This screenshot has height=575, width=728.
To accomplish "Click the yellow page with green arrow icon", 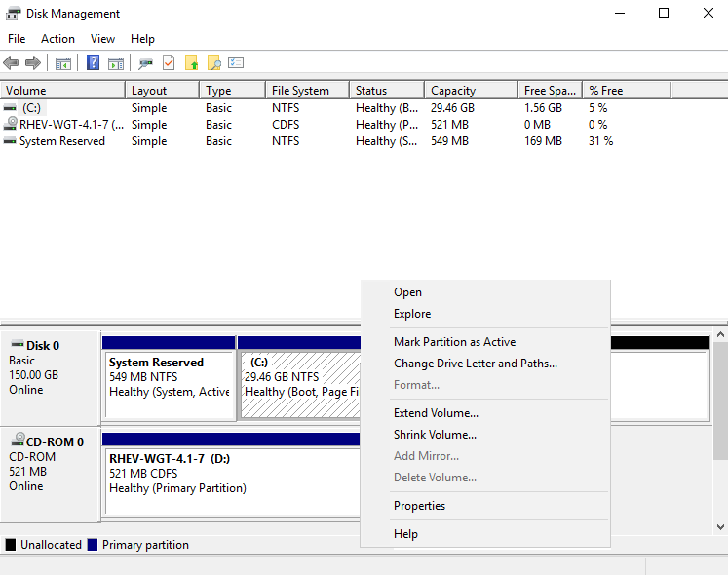I will [192, 63].
